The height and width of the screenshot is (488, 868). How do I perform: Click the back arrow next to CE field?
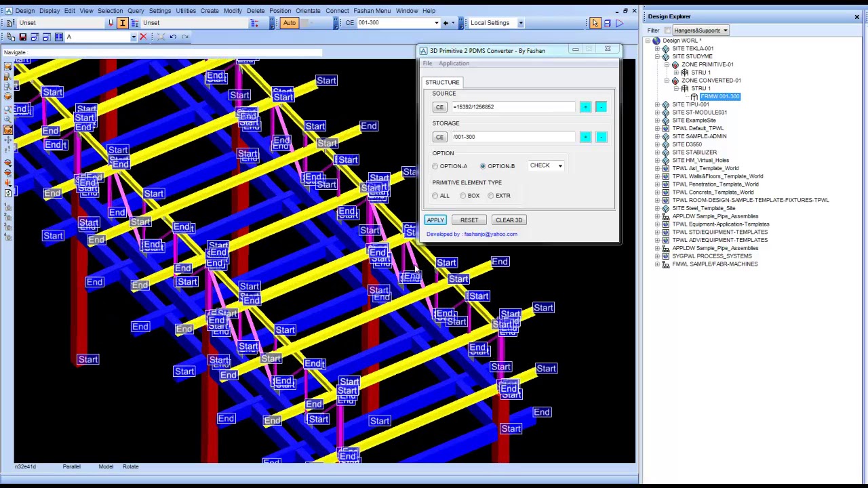[x=446, y=23]
